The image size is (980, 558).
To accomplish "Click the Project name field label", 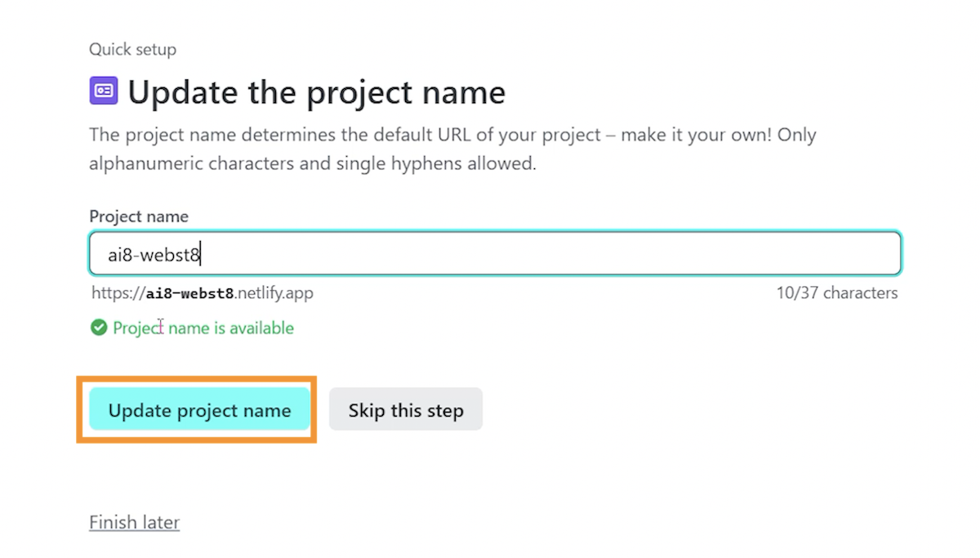I will point(139,217).
